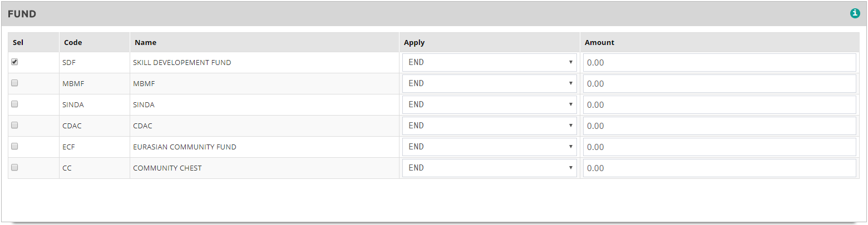The image size is (868, 225).
Task: Expand the Community Chest Apply dropdown
Action: tap(489, 168)
